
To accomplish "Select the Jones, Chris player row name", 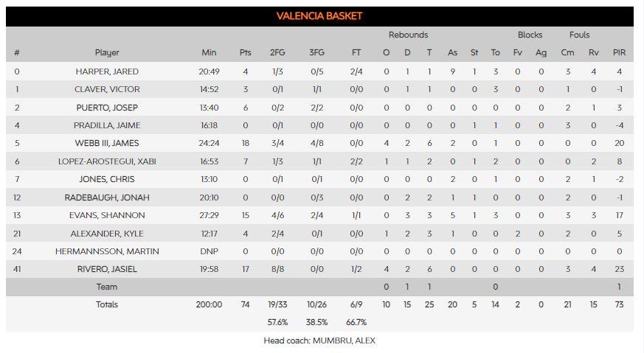I will [x=107, y=179].
